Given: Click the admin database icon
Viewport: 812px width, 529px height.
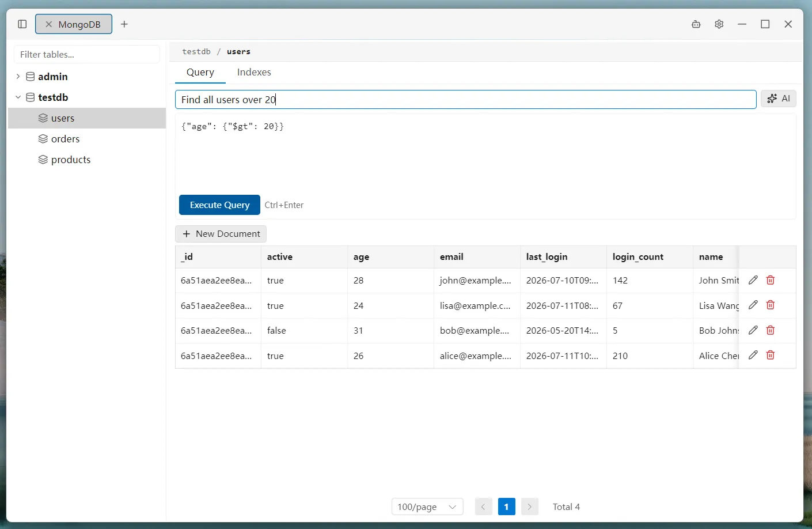Looking at the screenshot, I should click(31, 77).
